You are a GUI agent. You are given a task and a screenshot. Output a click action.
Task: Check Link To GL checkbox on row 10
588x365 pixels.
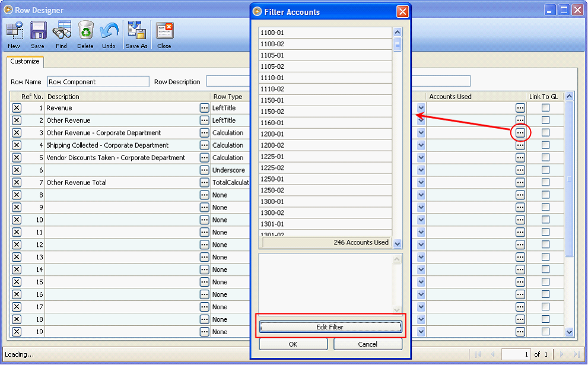pos(546,220)
